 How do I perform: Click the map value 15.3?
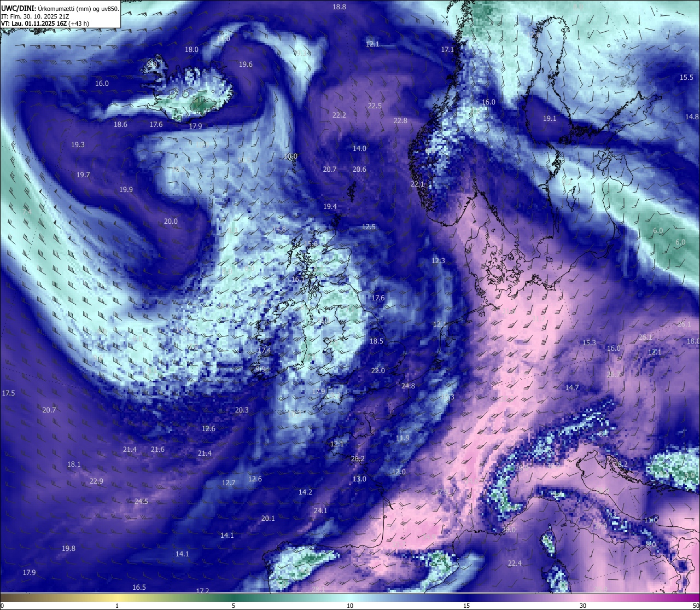click(589, 342)
